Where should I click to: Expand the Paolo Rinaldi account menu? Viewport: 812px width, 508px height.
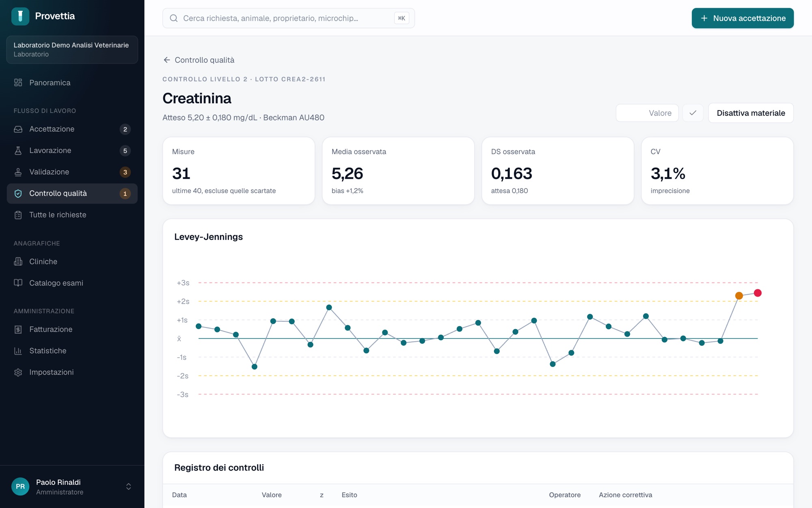[128, 486]
